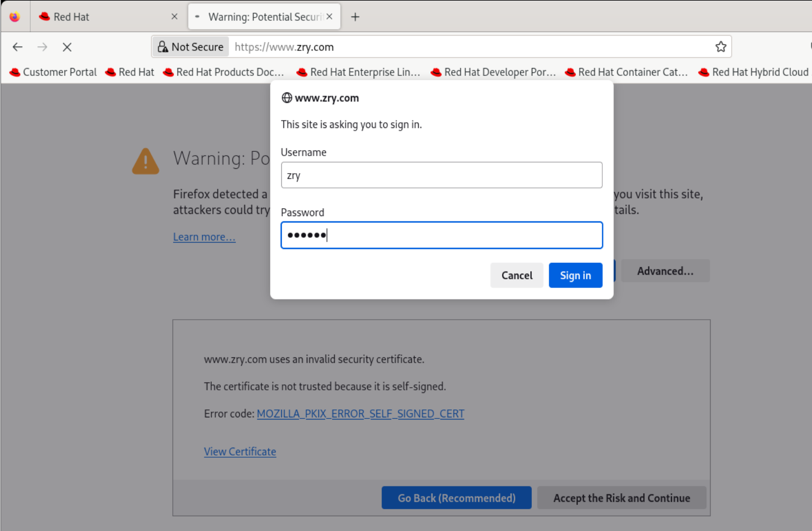
Task: Open Customer Portal bookmark
Action: coord(54,72)
